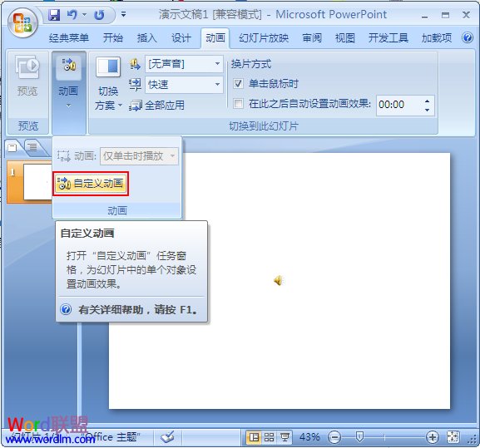
Task: Select the outline pane tab
Action: coord(32,147)
